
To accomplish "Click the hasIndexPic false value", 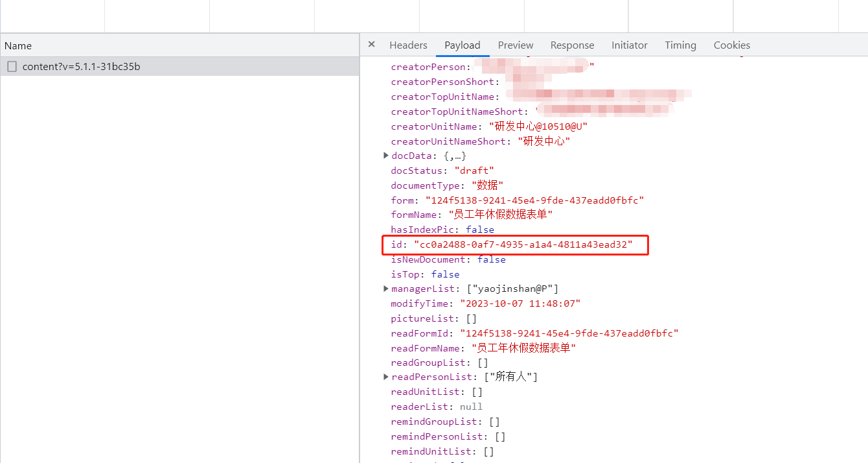I will click(480, 230).
